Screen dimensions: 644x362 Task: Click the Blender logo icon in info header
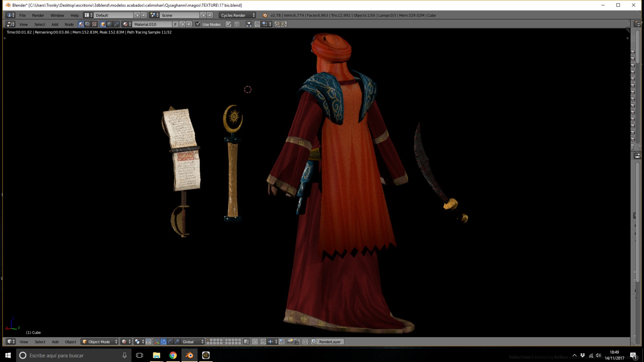(x=265, y=15)
